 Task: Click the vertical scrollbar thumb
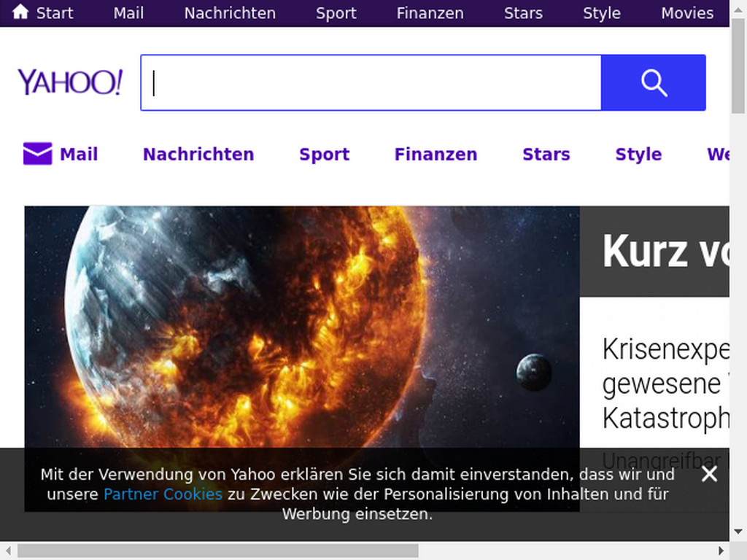pyautogui.click(x=738, y=66)
